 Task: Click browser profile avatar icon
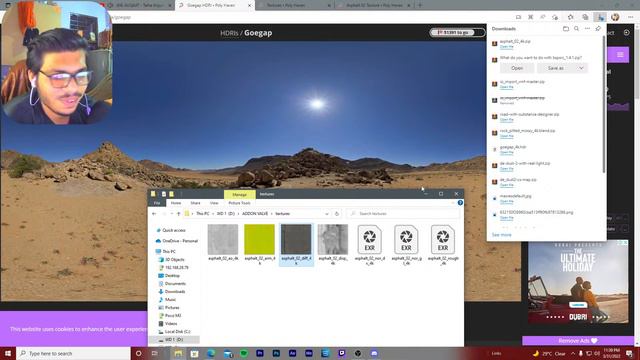[x=615, y=17]
